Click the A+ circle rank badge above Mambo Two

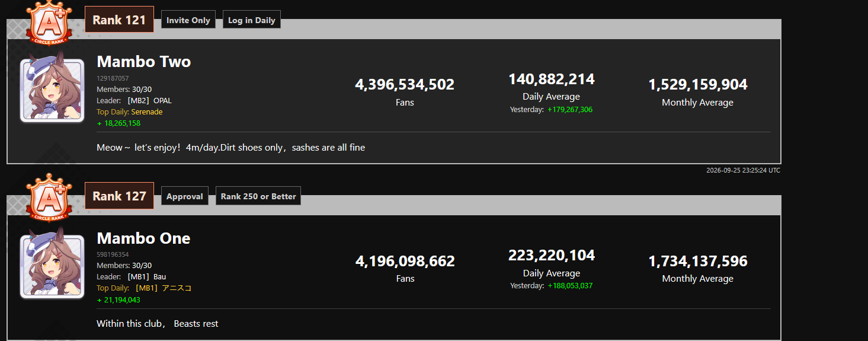(49, 23)
